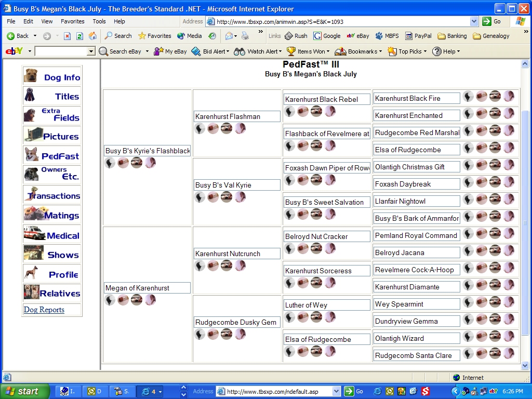The height and width of the screenshot is (399, 532).
Task: Click first round icon under Busy B's Val Kyrie
Action: [199, 197]
